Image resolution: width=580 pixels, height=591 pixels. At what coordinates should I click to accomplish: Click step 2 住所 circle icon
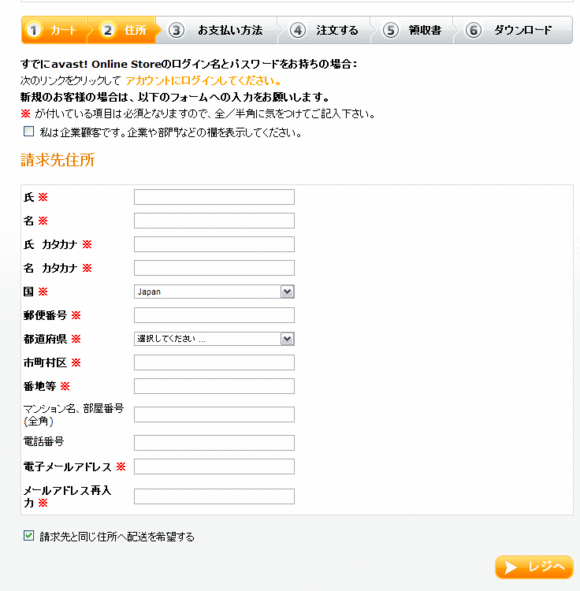coord(107,30)
